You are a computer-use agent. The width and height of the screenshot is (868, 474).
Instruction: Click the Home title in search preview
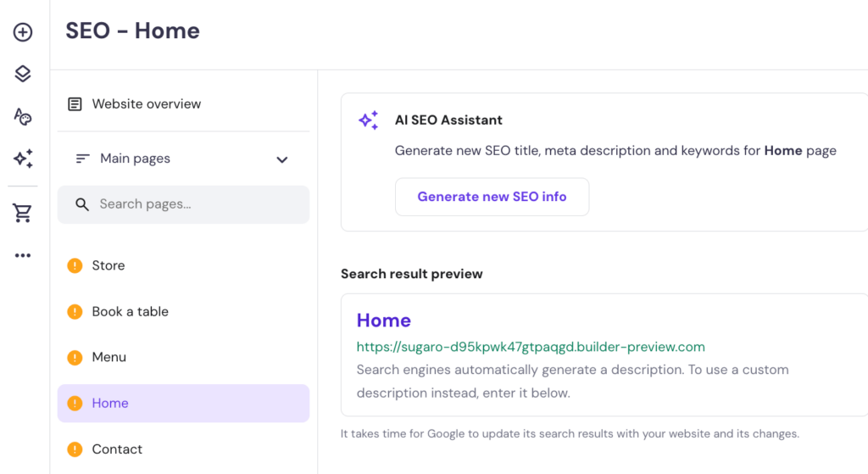pyautogui.click(x=384, y=320)
